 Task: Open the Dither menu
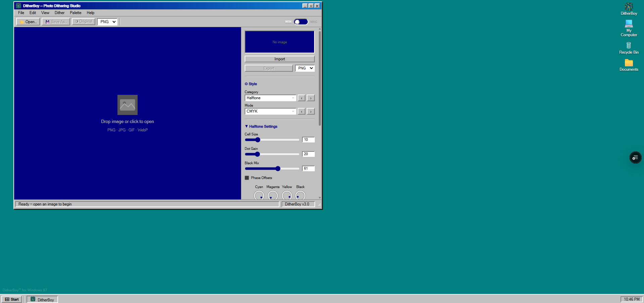pos(59,13)
